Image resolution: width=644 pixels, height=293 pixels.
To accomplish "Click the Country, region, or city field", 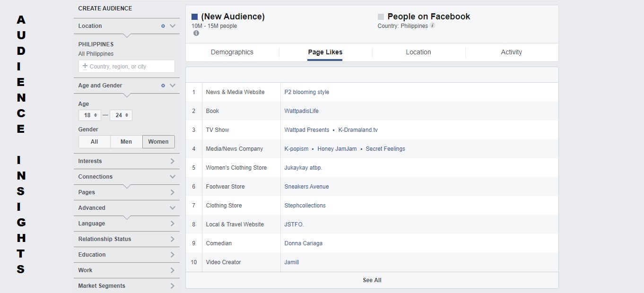I will click(127, 67).
